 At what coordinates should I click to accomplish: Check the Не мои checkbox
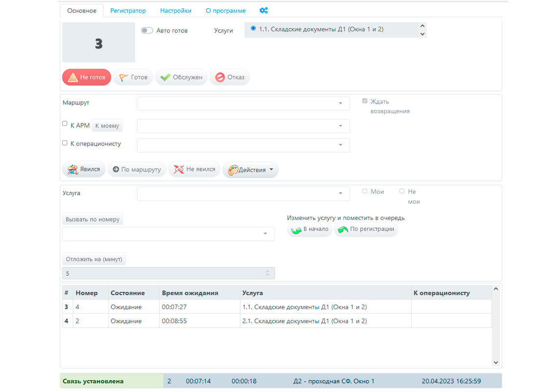[x=402, y=191]
